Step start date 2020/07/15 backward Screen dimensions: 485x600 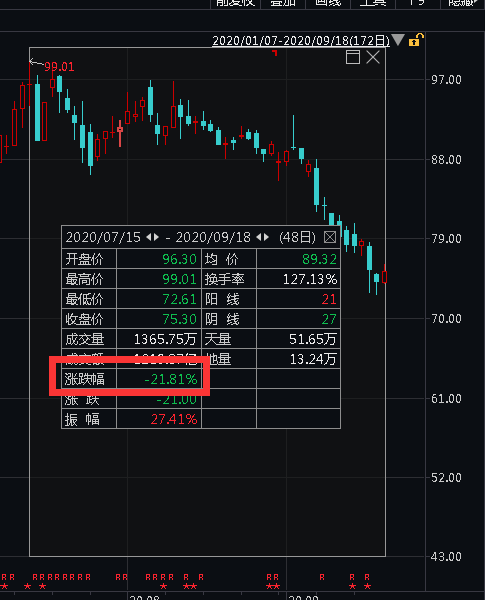tap(149, 237)
